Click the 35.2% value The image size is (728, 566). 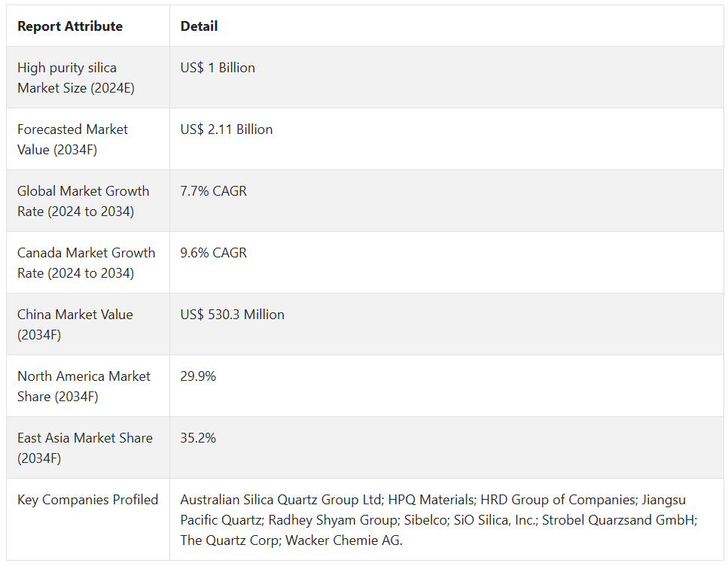198,438
